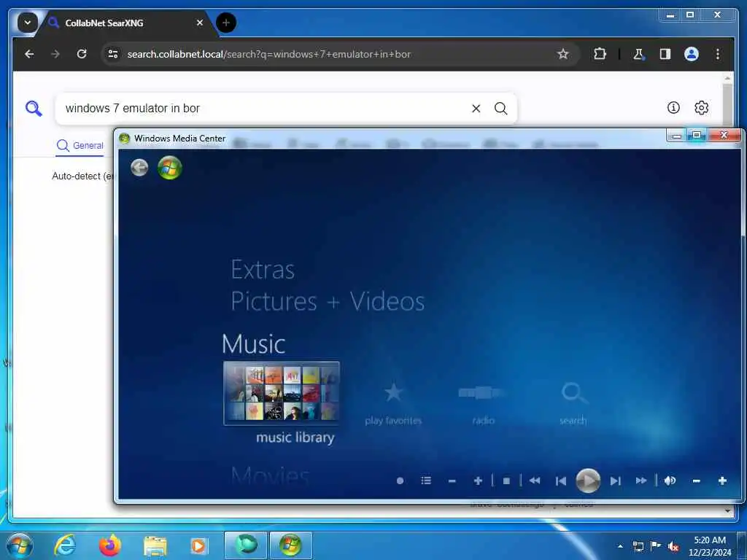This screenshot has height=560, width=747.
Task: Click the volume up plus
Action: click(x=722, y=481)
